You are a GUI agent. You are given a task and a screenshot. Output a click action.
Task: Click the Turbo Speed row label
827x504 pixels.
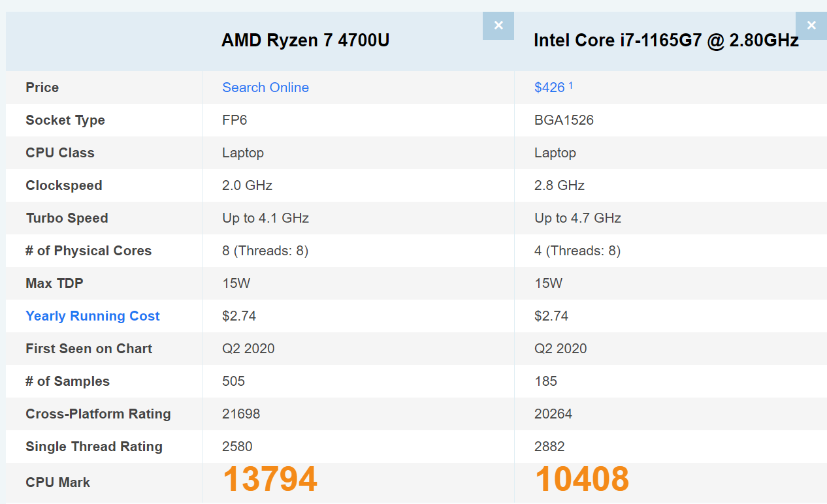(x=67, y=218)
